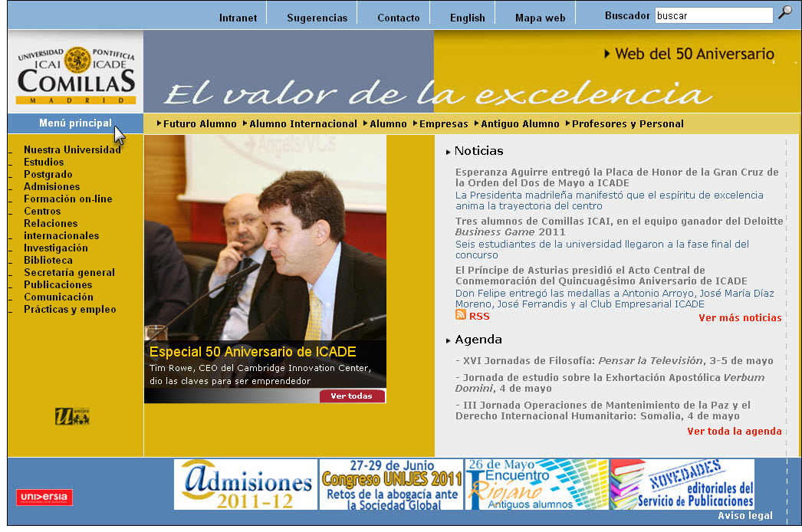802x532 pixels.
Task: Open Nuestra Universidad in sidebar
Action: [72, 150]
